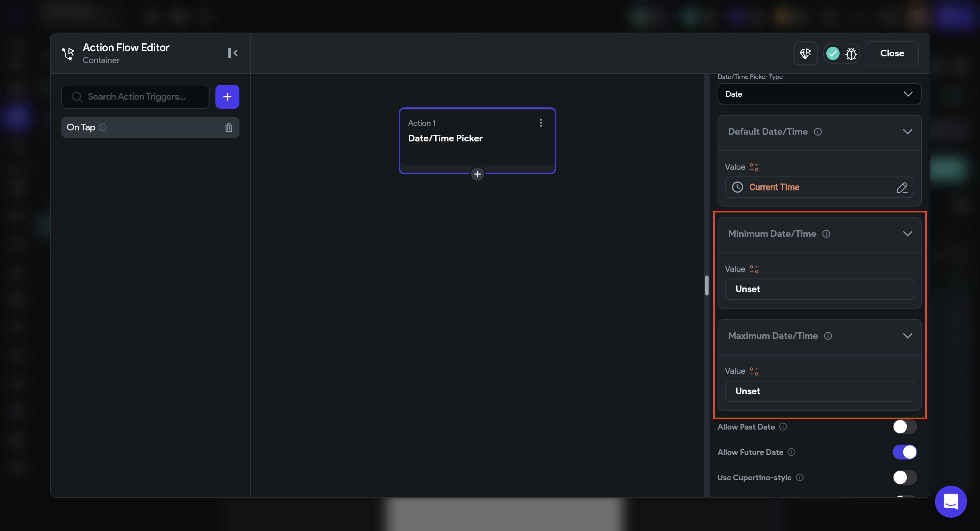The height and width of the screenshot is (531, 980).
Task: Show info for Maximum Date/Time
Action: click(828, 336)
